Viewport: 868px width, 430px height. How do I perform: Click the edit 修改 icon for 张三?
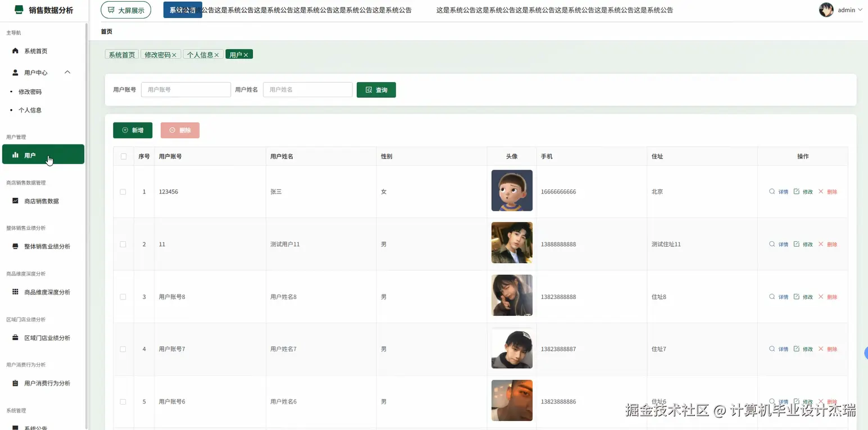[x=796, y=192]
